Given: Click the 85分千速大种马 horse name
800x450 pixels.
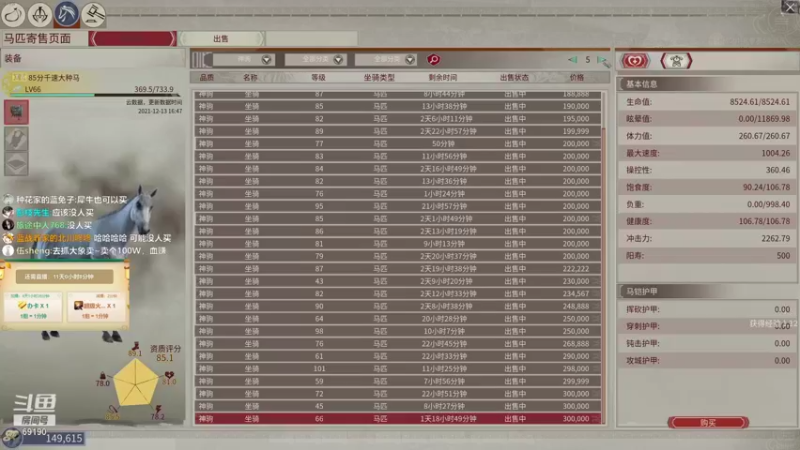Looking at the screenshot, I should [x=54, y=78].
